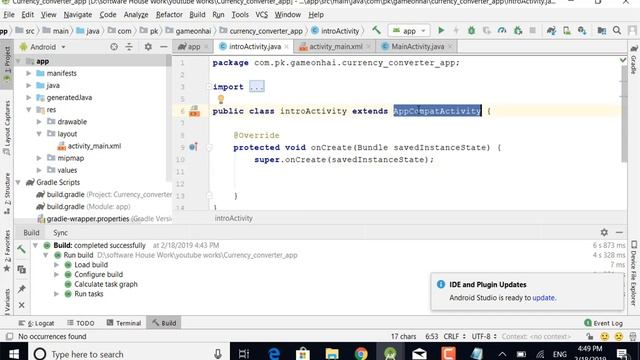This screenshot has height=360, width=640.
Task: Open Project panel settings gear
Action: click(x=148, y=47)
